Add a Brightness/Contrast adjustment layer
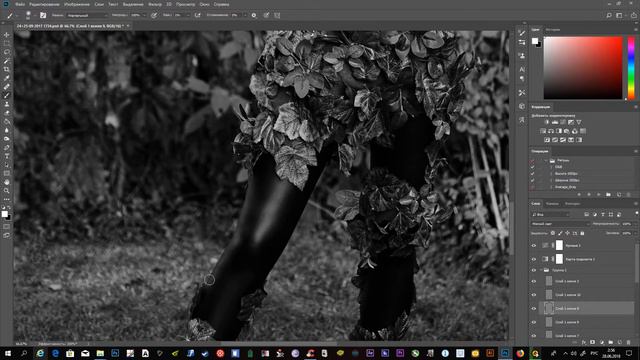Viewport: 640px width, 360px height. point(547,122)
